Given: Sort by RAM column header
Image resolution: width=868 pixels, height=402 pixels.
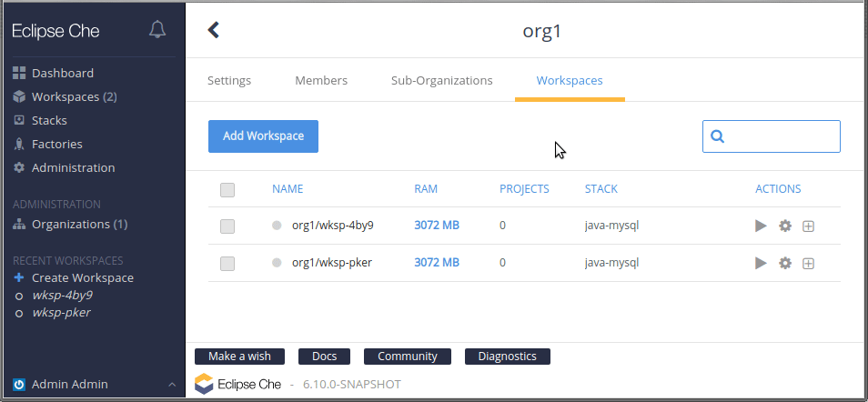Looking at the screenshot, I should [426, 189].
